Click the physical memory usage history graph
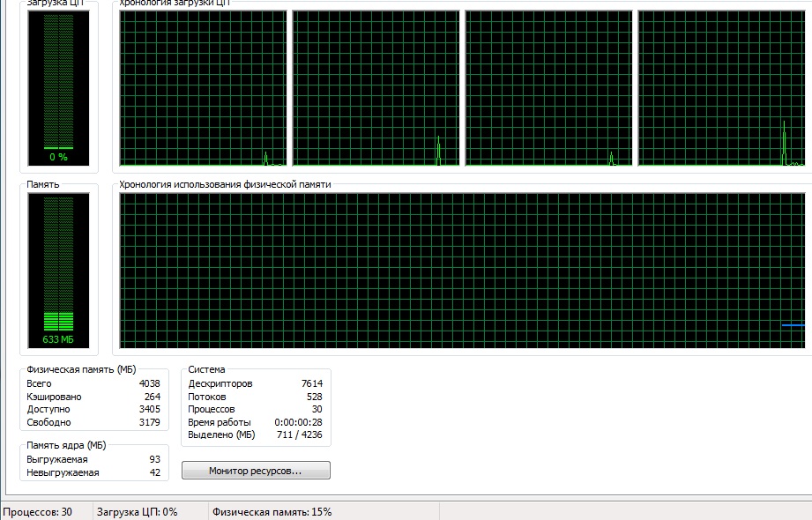 (x=463, y=270)
